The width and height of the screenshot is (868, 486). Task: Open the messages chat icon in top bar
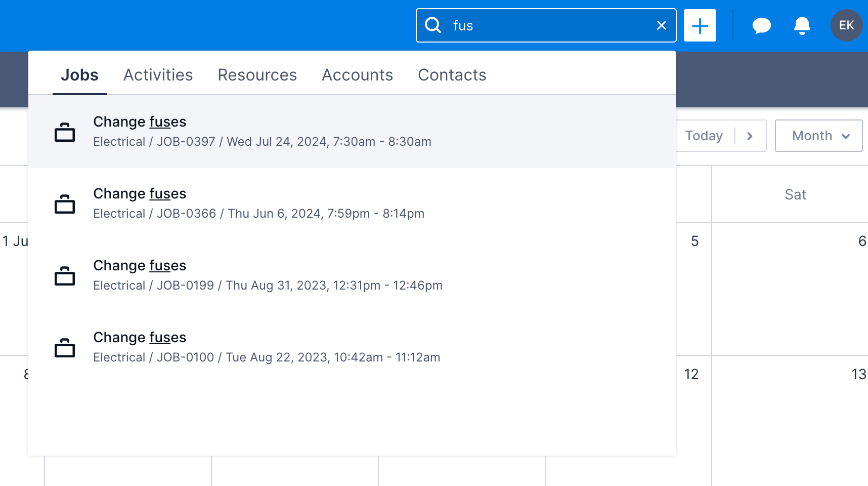click(x=761, y=25)
